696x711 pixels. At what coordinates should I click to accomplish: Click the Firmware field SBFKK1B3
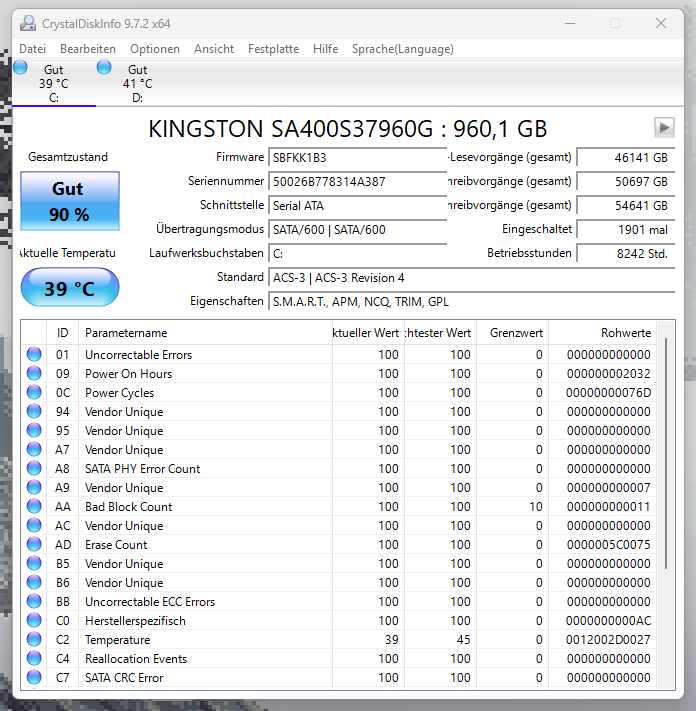coord(358,157)
